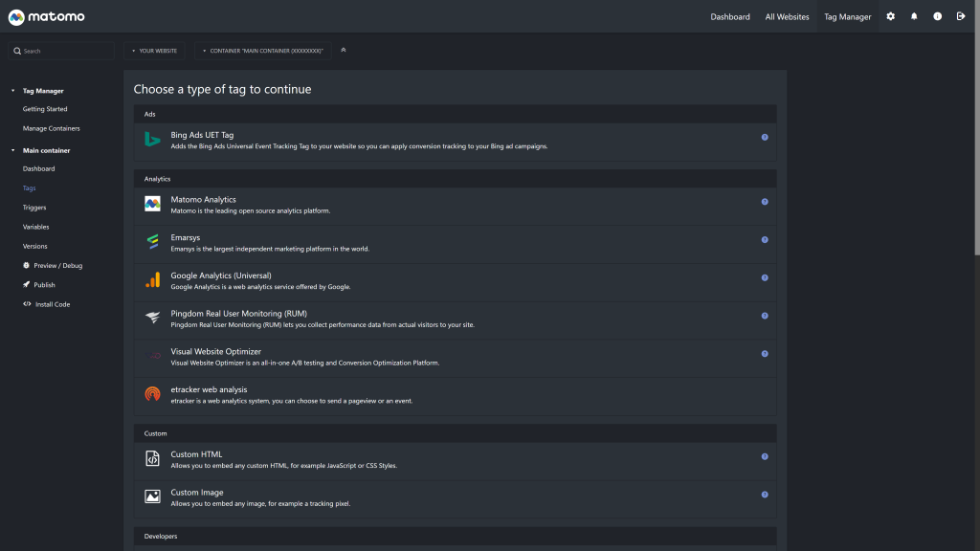Image resolution: width=980 pixels, height=551 pixels.
Task: Collapse the Tag Manager sidebar section
Action: click(12, 91)
